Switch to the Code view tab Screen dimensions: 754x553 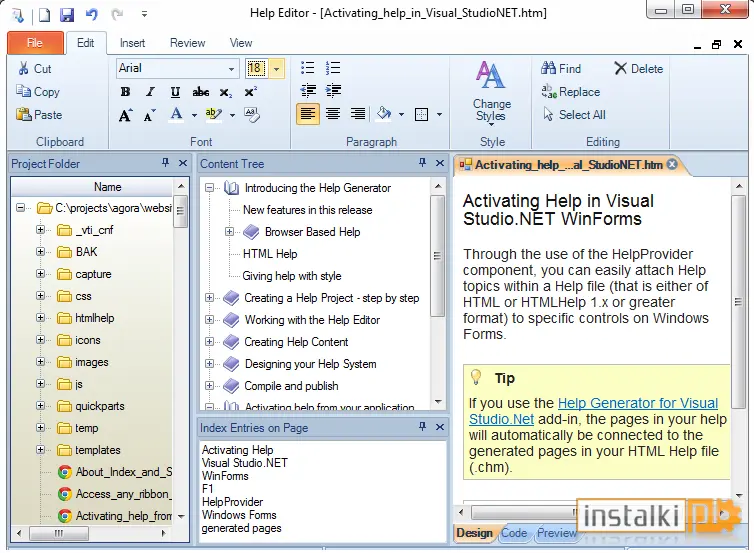[x=514, y=533]
